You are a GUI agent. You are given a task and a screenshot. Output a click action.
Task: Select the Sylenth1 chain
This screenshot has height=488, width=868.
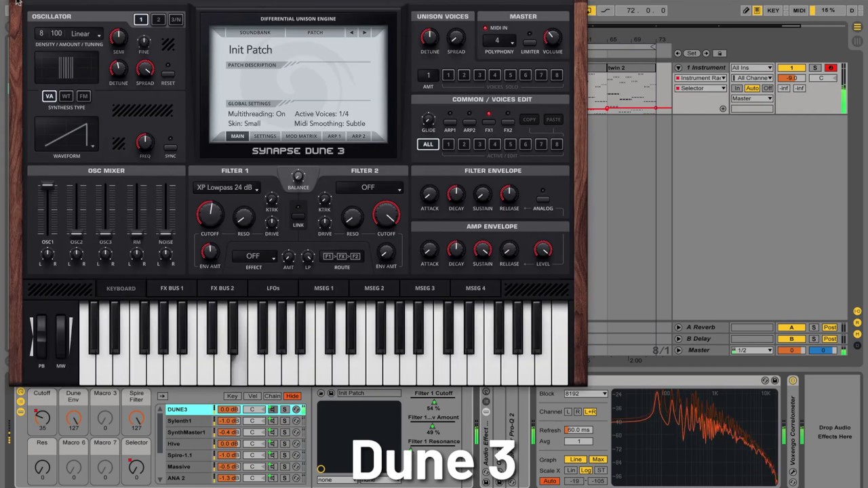tap(190, 421)
